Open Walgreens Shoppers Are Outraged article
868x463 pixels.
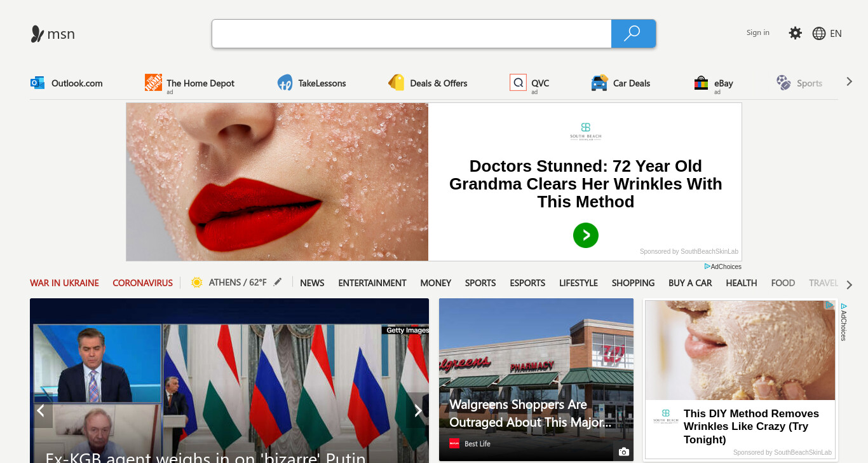531,413
